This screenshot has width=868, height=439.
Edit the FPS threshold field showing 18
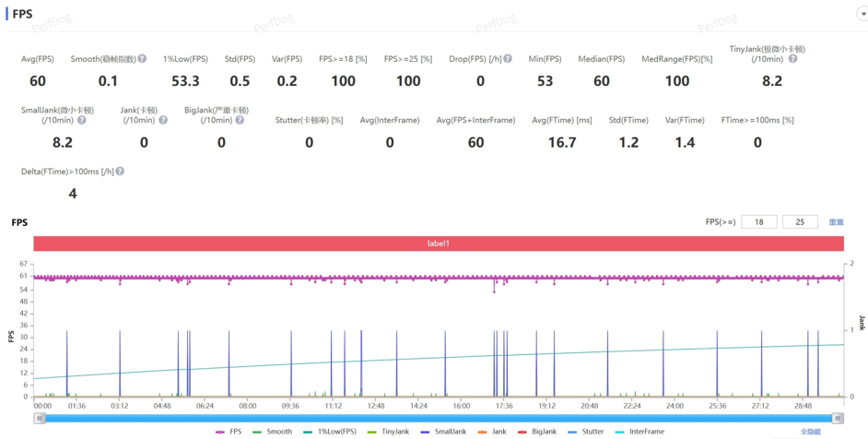pyautogui.click(x=759, y=222)
